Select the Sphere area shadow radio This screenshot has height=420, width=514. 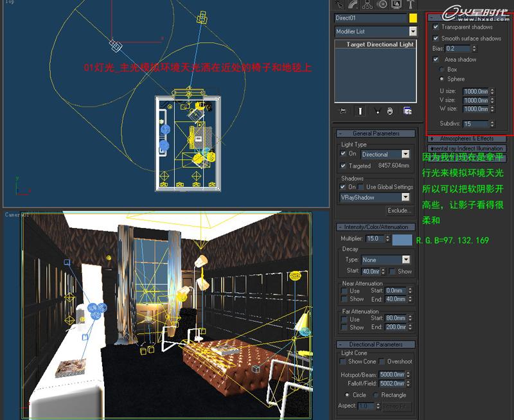[442, 79]
